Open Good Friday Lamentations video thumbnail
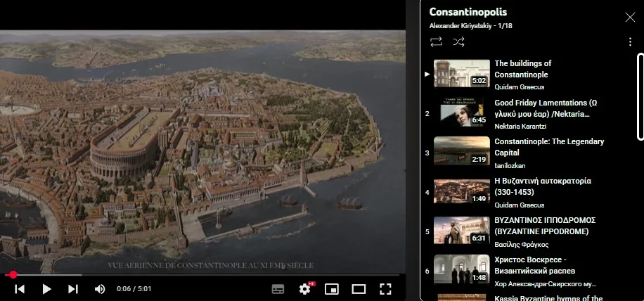 (x=462, y=113)
